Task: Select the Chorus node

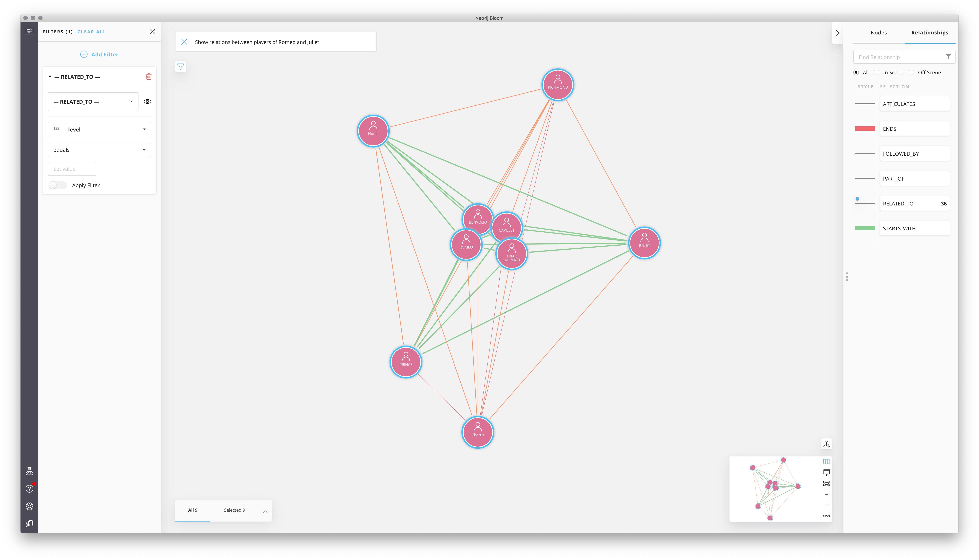Action: point(478,432)
